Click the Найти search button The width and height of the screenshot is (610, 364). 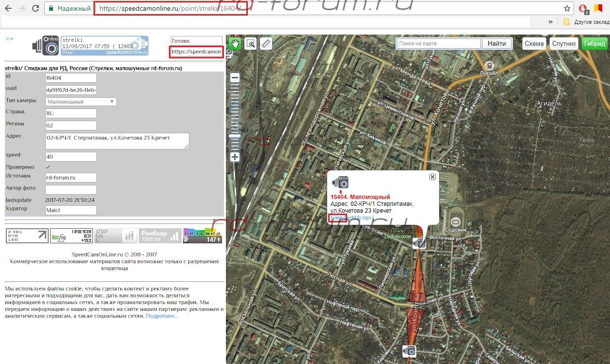click(497, 44)
